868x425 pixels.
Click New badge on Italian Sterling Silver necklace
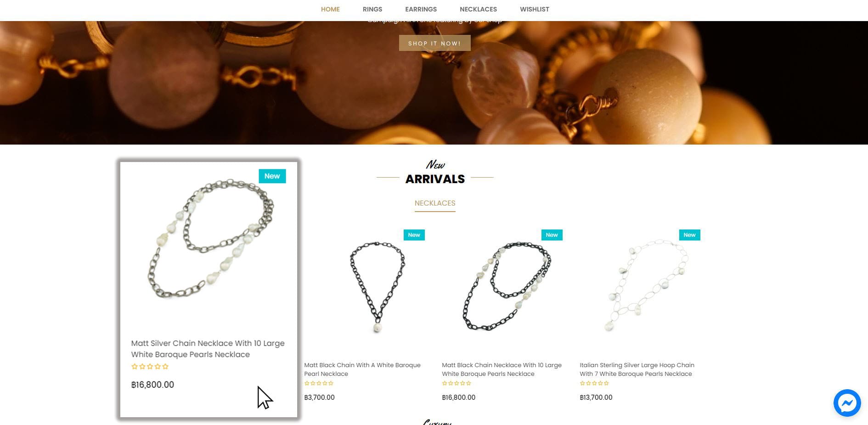(689, 235)
